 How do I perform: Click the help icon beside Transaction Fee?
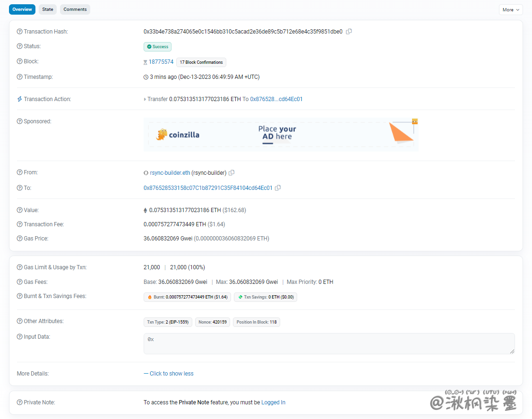(19, 224)
